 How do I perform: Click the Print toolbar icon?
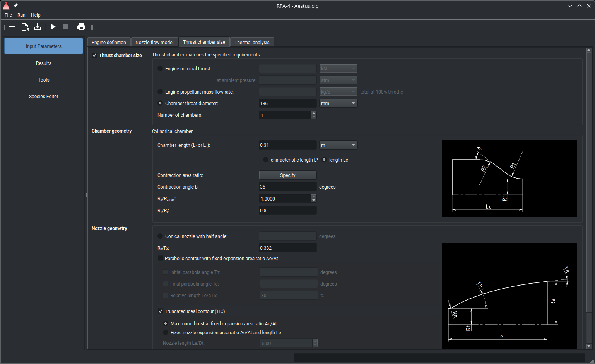(x=81, y=27)
